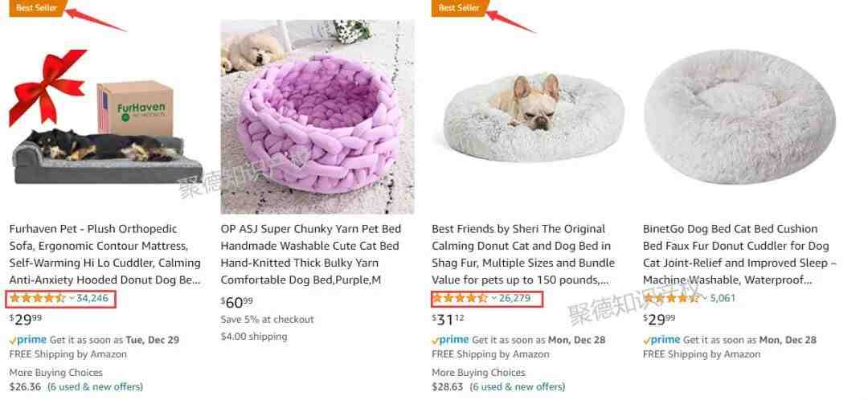This screenshot has width=868, height=400.
Task: Click the prime logo under the BinetGo $29.99 price
Action: pyautogui.click(x=662, y=340)
